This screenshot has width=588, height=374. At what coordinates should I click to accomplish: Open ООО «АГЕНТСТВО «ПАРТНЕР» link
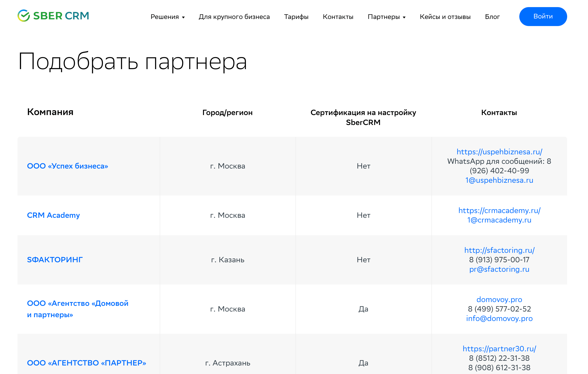tap(86, 363)
